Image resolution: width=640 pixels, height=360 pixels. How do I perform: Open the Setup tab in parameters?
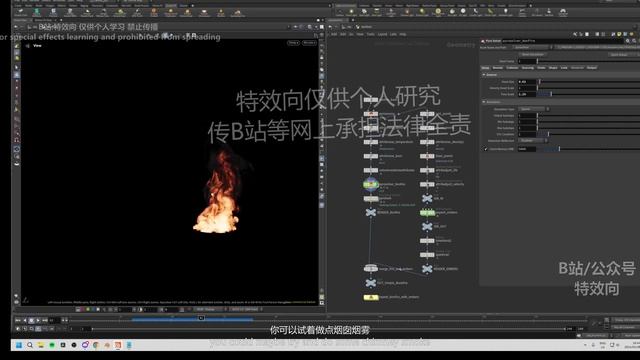[485, 68]
